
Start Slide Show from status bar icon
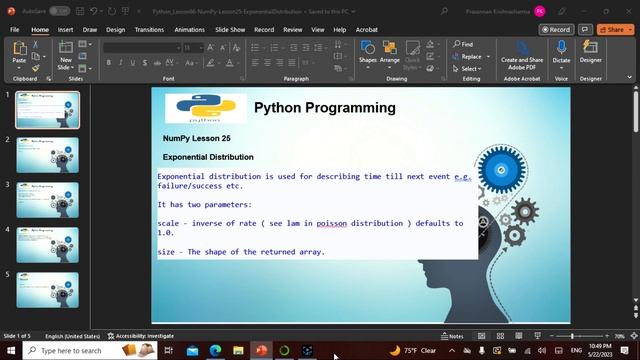[537, 336]
